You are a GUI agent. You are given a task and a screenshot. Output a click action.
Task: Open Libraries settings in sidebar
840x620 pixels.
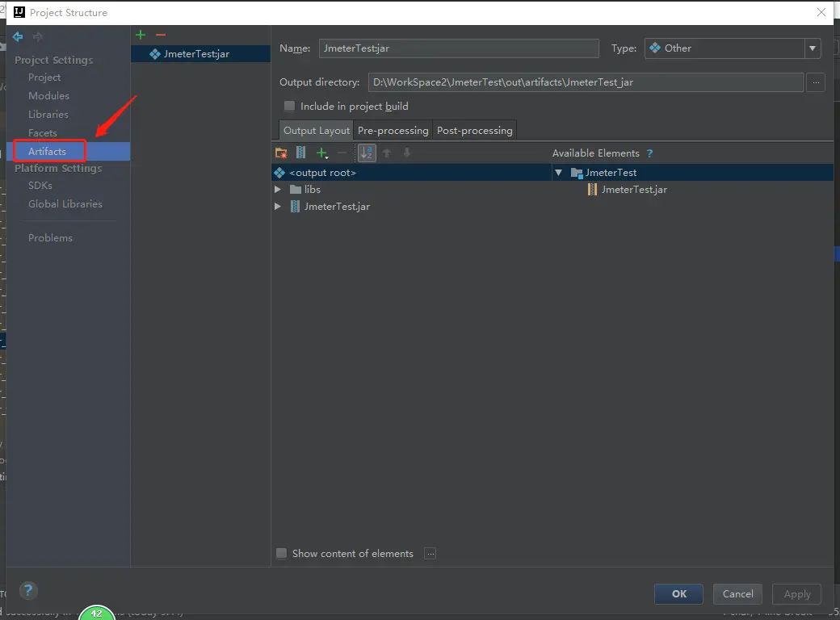[48, 114]
